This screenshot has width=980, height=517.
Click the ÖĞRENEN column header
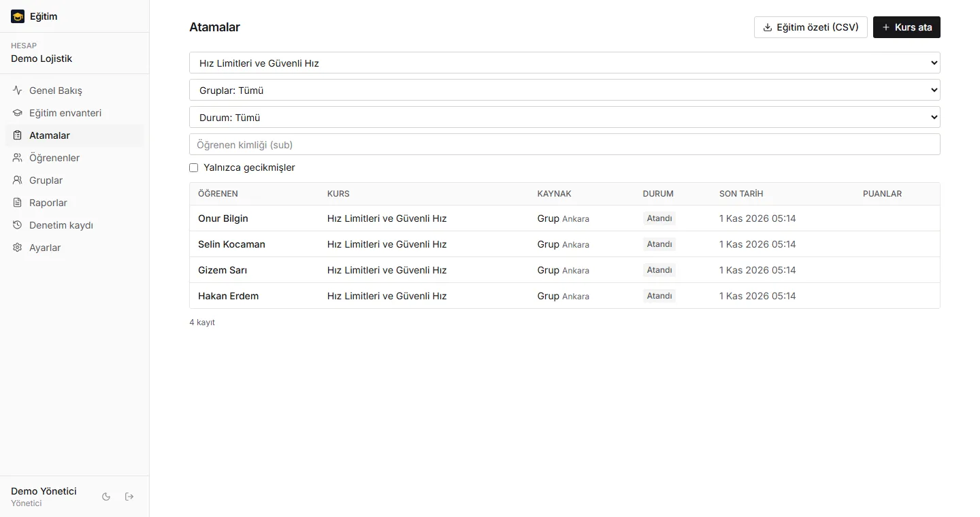click(218, 194)
